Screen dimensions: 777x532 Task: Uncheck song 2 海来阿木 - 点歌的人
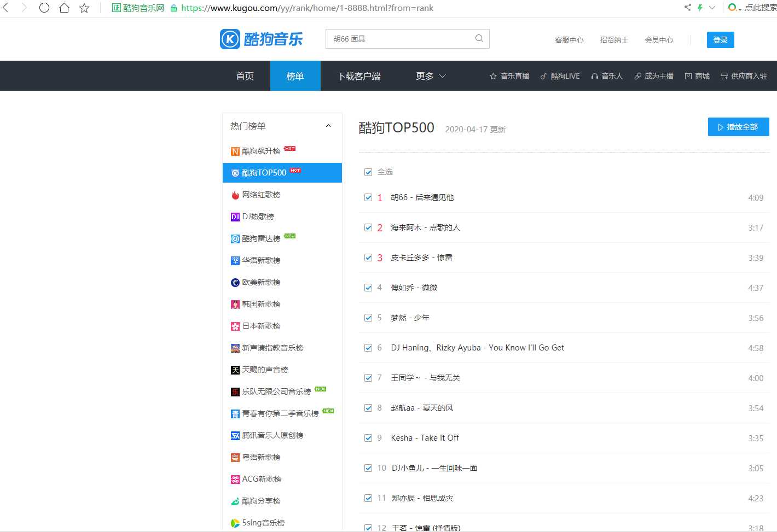click(368, 227)
